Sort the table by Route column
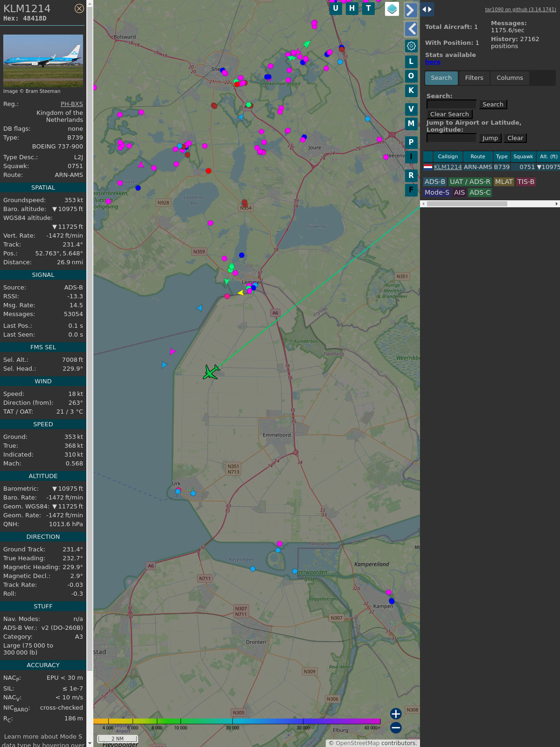 (x=478, y=157)
